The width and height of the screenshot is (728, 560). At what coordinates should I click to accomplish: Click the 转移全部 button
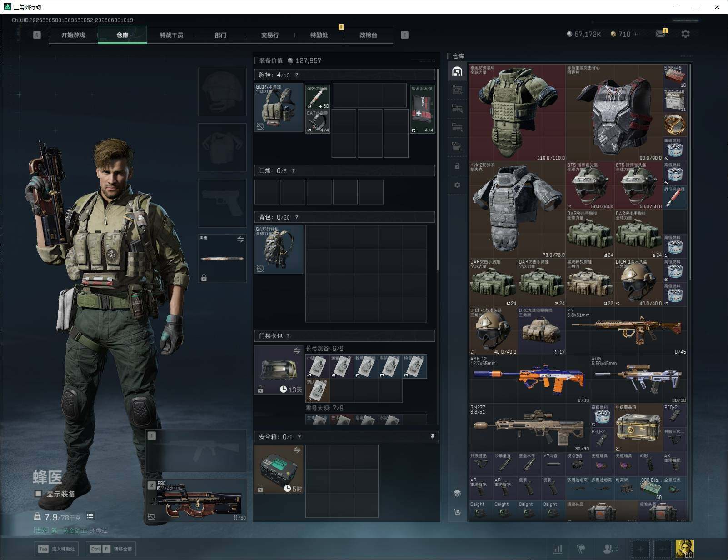(x=111, y=549)
